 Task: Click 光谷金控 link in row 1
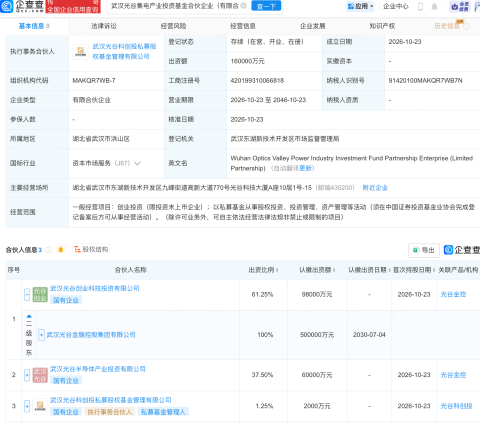click(x=453, y=294)
